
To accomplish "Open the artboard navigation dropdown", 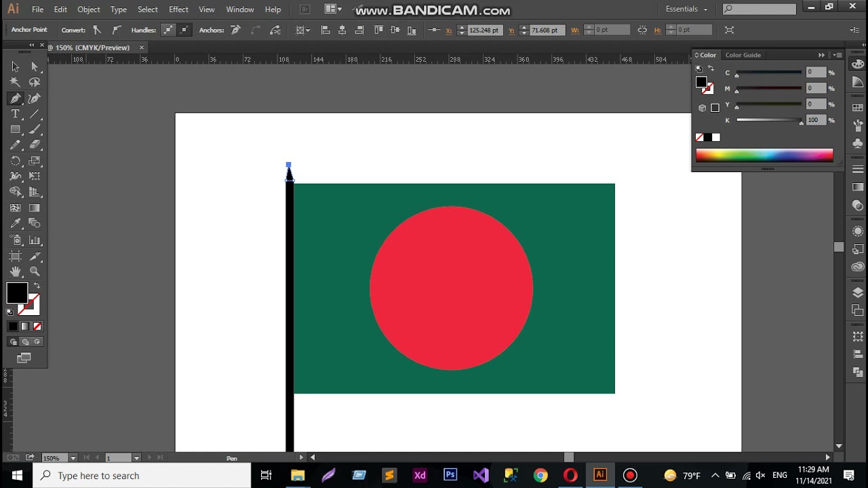I will point(136,458).
